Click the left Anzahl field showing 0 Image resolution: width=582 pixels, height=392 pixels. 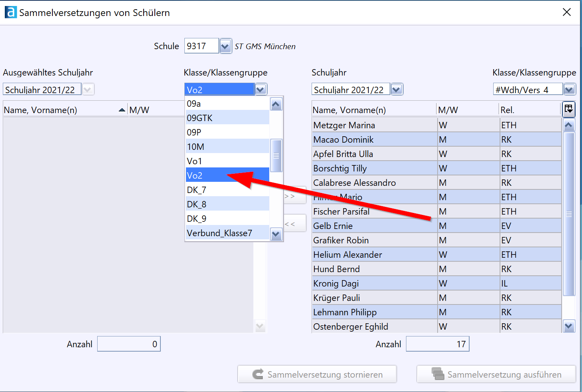(129, 344)
